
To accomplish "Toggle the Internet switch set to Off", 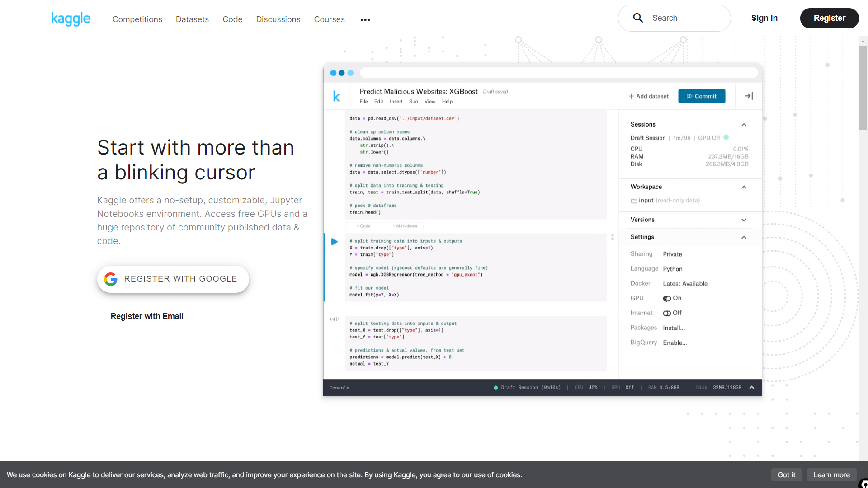I will (667, 313).
